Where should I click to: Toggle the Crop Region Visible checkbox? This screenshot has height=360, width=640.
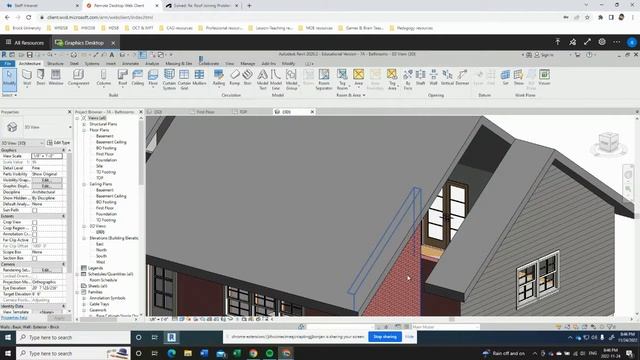[x=35, y=229]
